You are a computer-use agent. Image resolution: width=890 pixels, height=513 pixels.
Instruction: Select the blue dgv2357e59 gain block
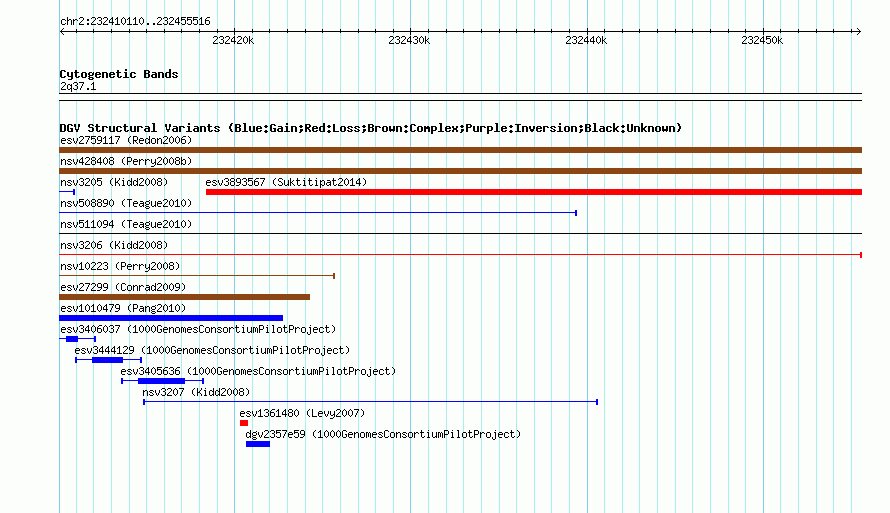[258, 444]
